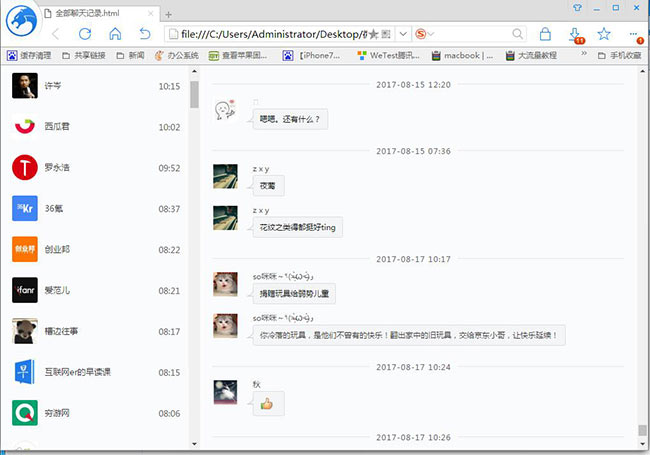Viewport: 650px width, 455px height.
Task: Click the thumbs-up emoji message bubble
Action: point(266,405)
